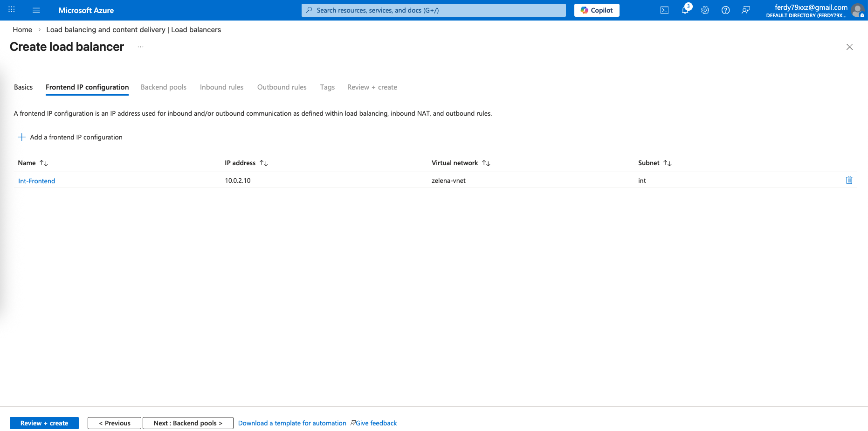Screen dimensions: 868x431
Task: Delete the Int-Frontend configuration row
Action: (849, 180)
